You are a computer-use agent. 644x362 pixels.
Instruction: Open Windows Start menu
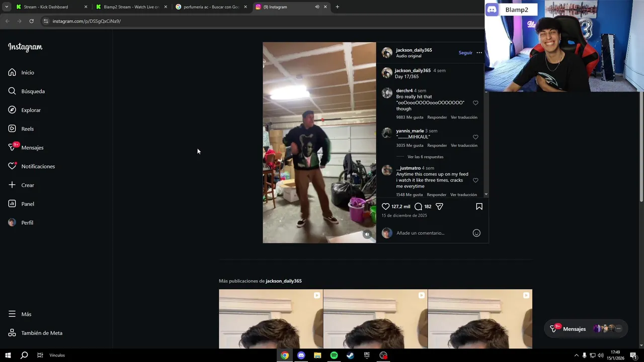coord(8,355)
